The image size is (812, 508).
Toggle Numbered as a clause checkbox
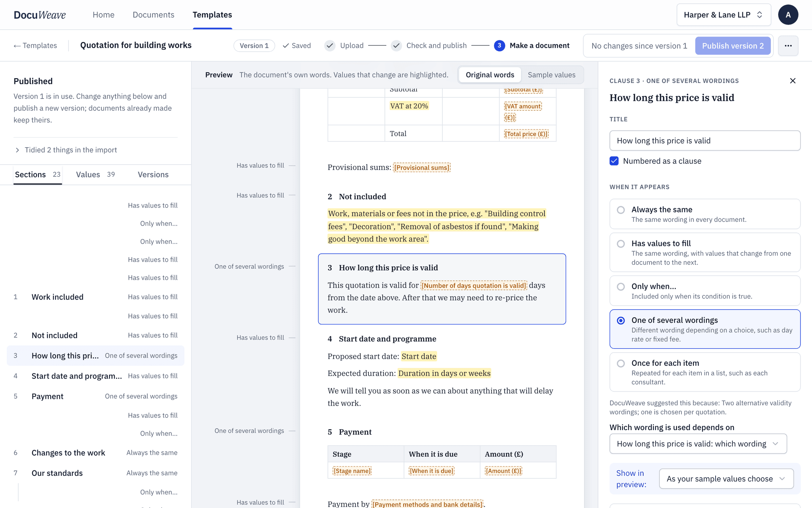(614, 161)
